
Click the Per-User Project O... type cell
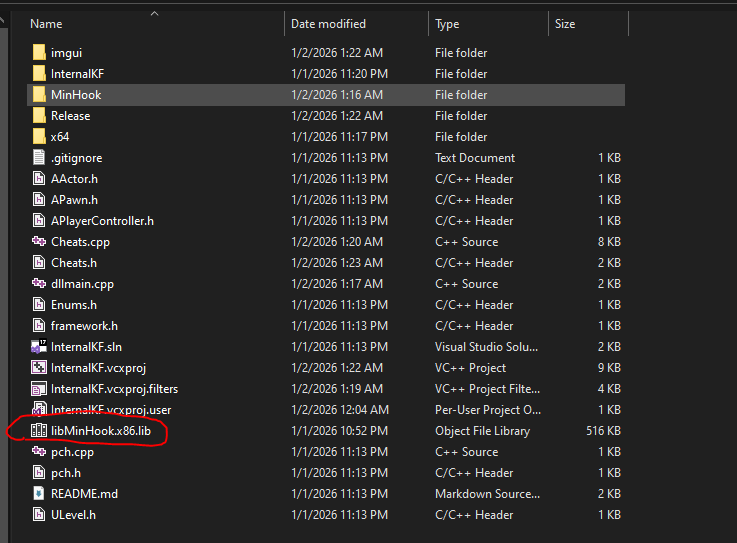click(488, 410)
